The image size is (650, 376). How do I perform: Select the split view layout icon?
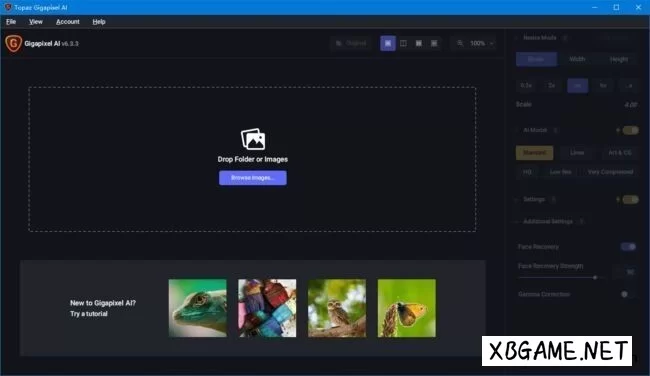403,43
